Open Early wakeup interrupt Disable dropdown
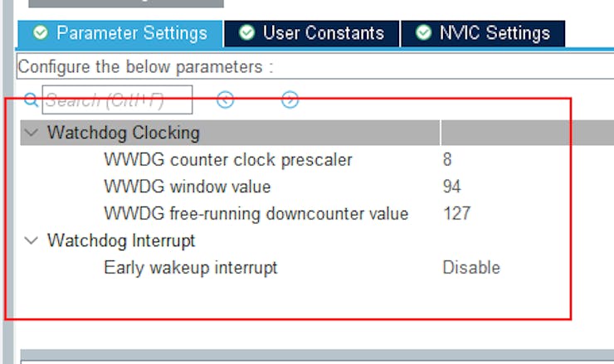Image resolution: width=614 pixels, height=364 pixels. (471, 268)
